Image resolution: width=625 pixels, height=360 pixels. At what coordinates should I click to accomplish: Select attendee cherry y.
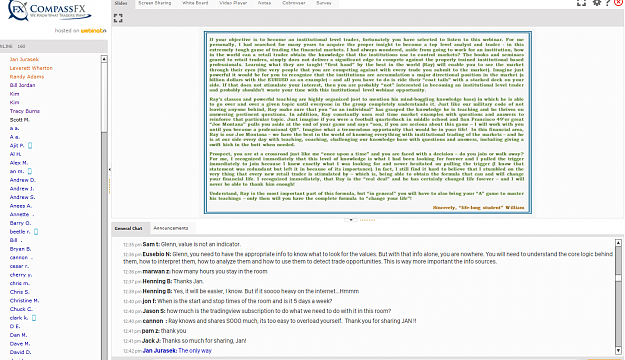[x=21, y=275]
